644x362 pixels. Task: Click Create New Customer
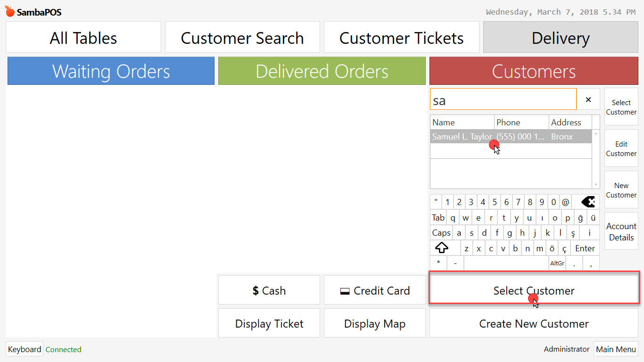[533, 323]
